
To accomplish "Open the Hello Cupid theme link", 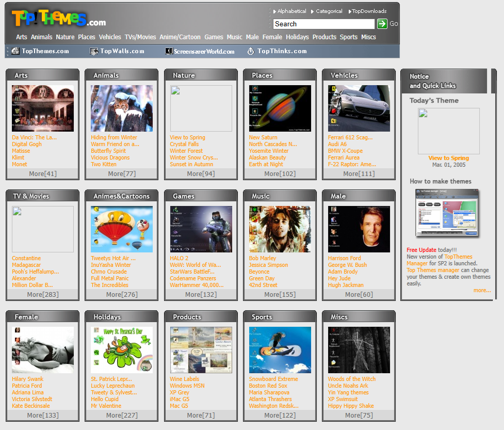I will 105,400.
